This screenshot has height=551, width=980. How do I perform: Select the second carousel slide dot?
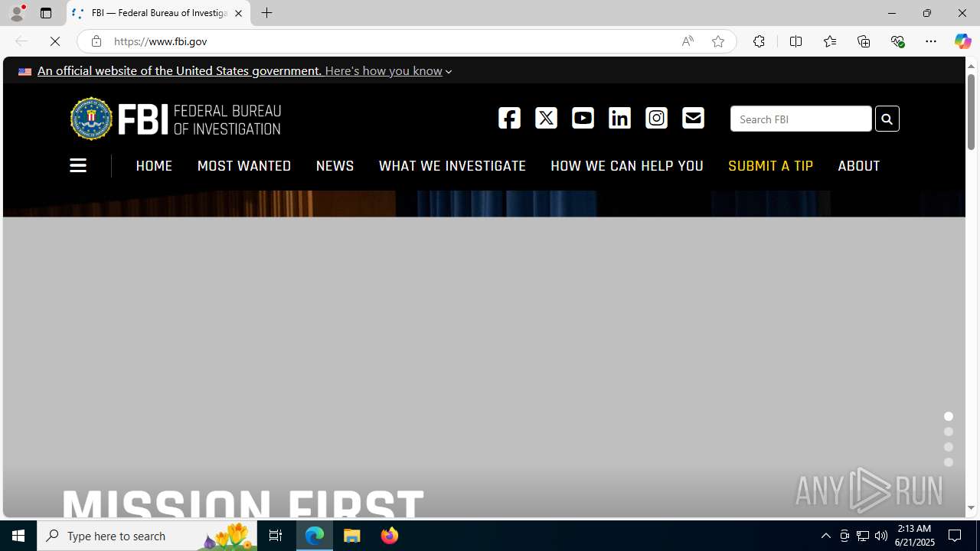click(x=949, y=432)
